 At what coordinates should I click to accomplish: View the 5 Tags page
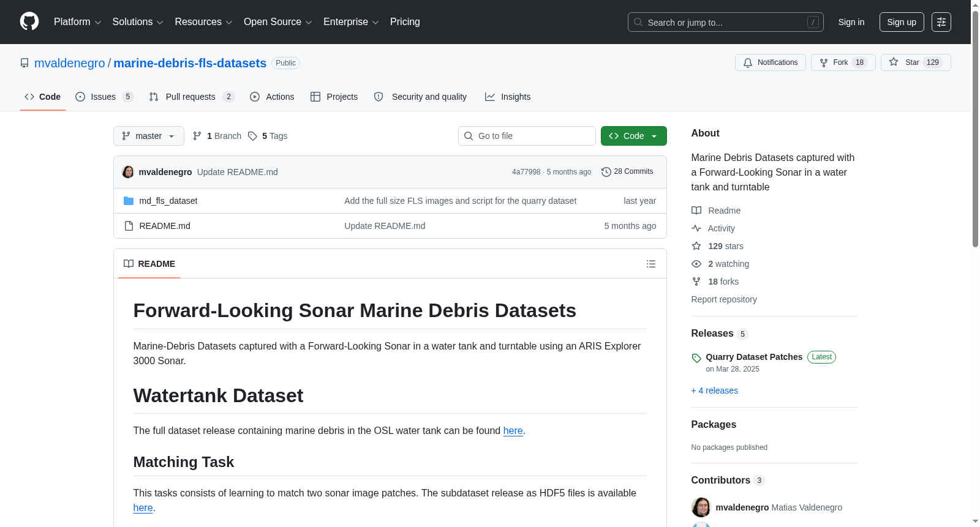point(268,136)
